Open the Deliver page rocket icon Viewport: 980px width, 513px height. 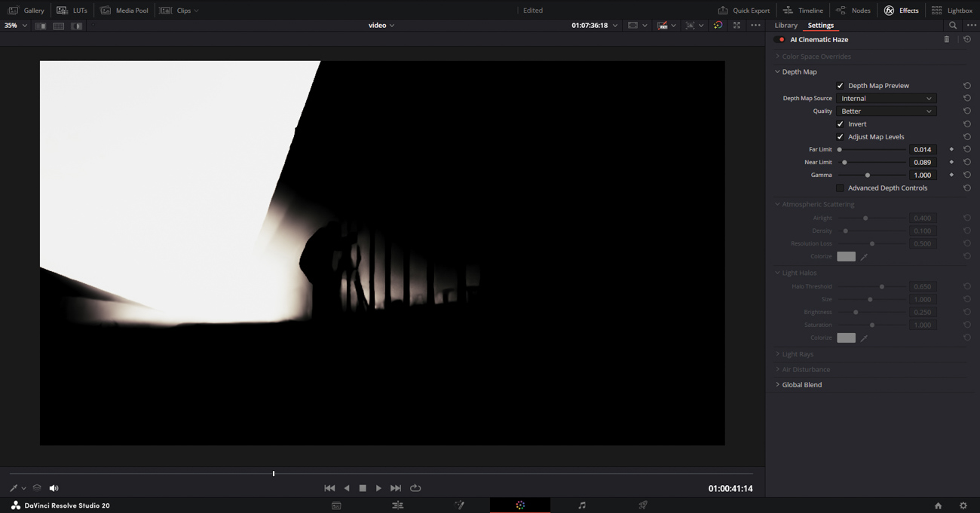pyautogui.click(x=643, y=505)
